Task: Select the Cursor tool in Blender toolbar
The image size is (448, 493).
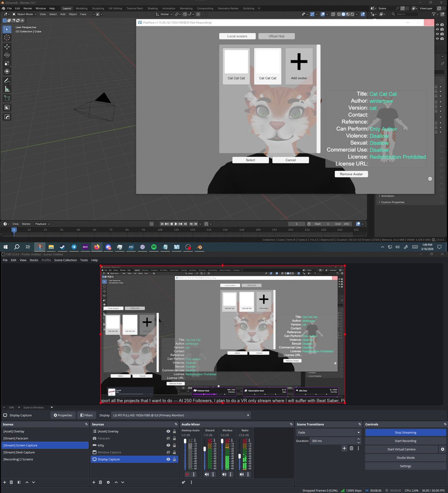Action: [x=7, y=37]
